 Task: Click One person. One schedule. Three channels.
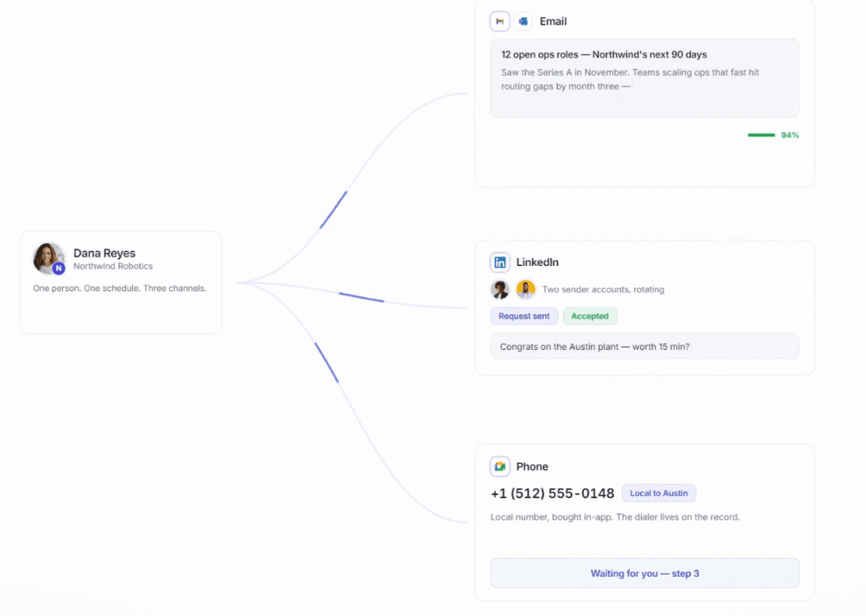click(x=119, y=288)
